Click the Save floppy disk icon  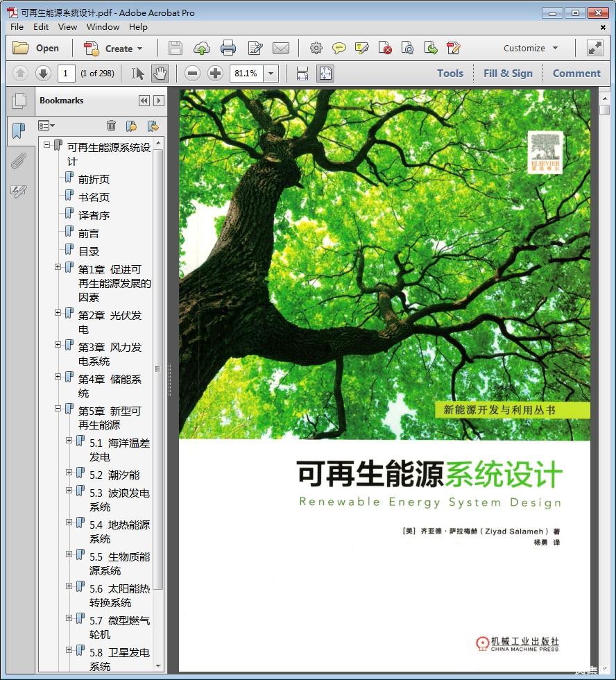coord(175,48)
